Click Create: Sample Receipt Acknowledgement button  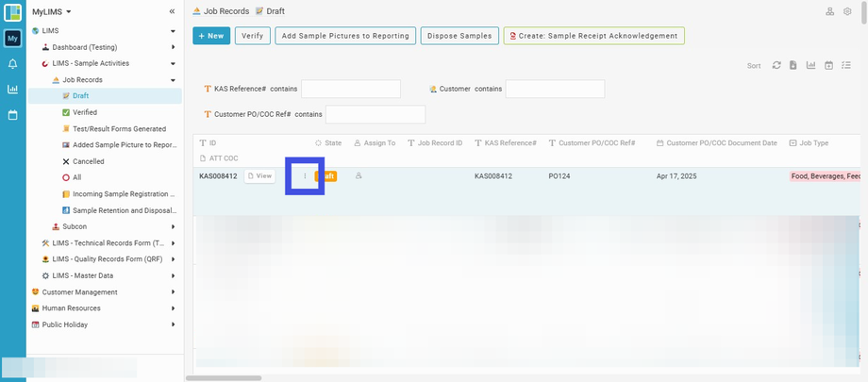coord(594,36)
